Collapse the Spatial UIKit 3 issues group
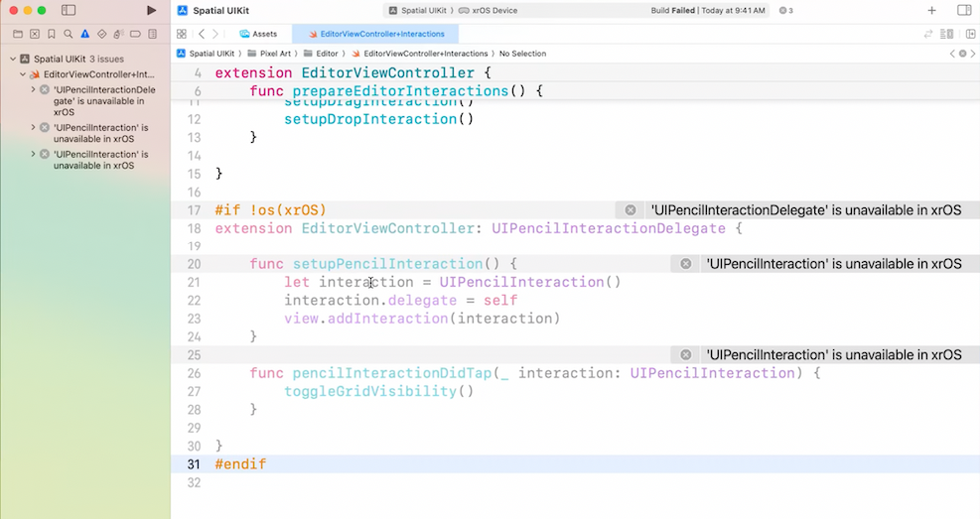 point(13,59)
